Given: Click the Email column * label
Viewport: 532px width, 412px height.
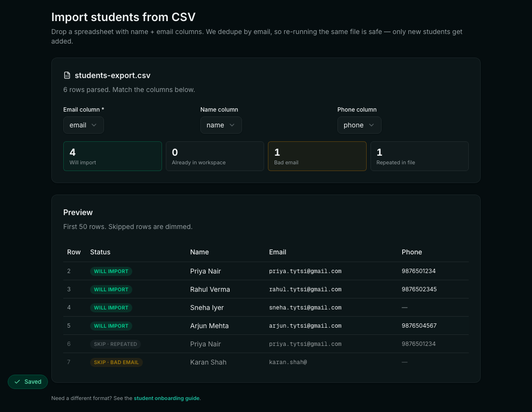Looking at the screenshot, I should click(x=83, y=110).
